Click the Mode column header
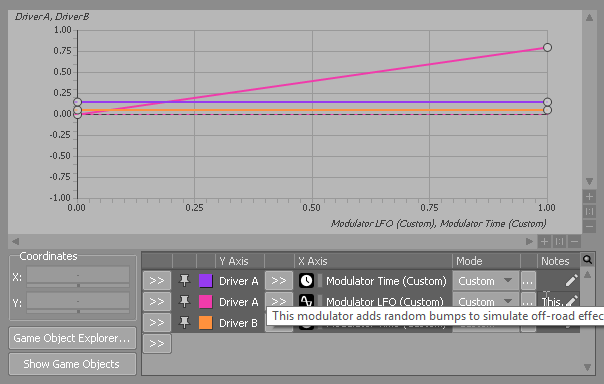This screenshot has height=384, width=604. tap(486, 261)
